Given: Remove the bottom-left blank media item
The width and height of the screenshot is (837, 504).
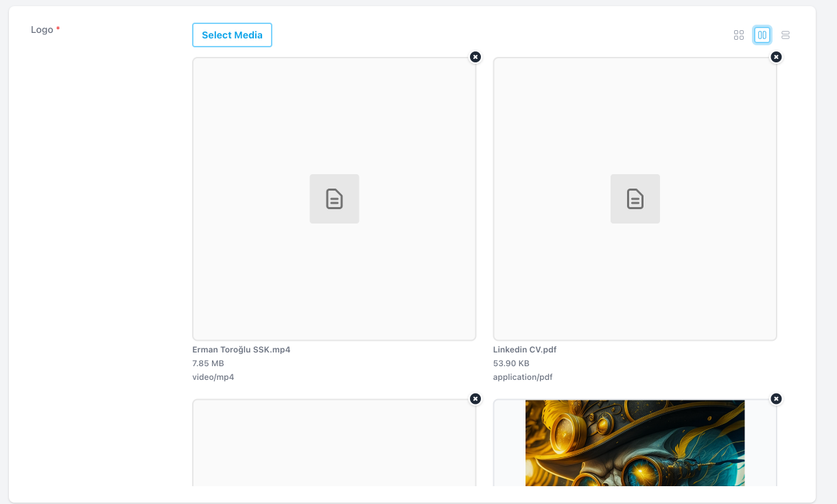Looking at the screenshot, I should point(475,399).
